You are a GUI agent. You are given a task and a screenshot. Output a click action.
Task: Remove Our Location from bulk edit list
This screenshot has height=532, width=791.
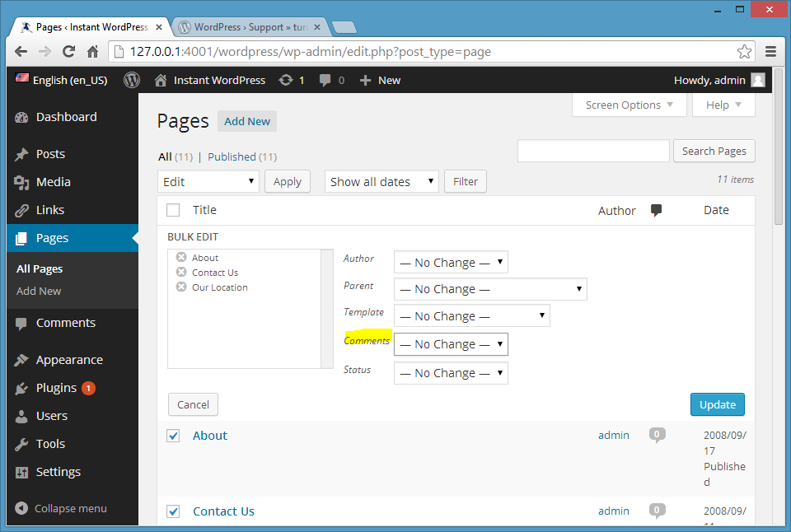coord(181,287)
